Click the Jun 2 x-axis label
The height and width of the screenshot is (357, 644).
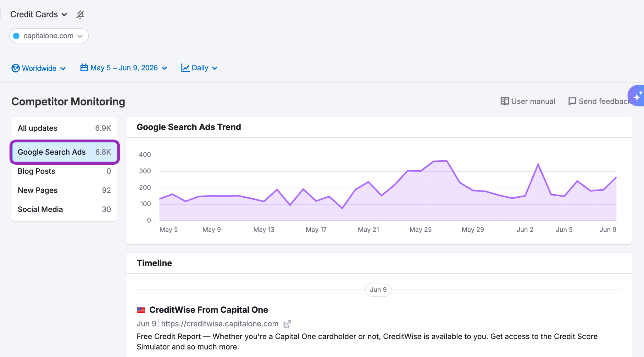click(x=525, y=230)
